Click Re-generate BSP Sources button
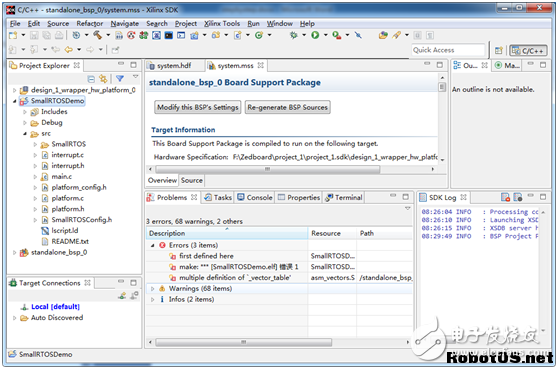This screenshot has width=558, height=369. 288,107
